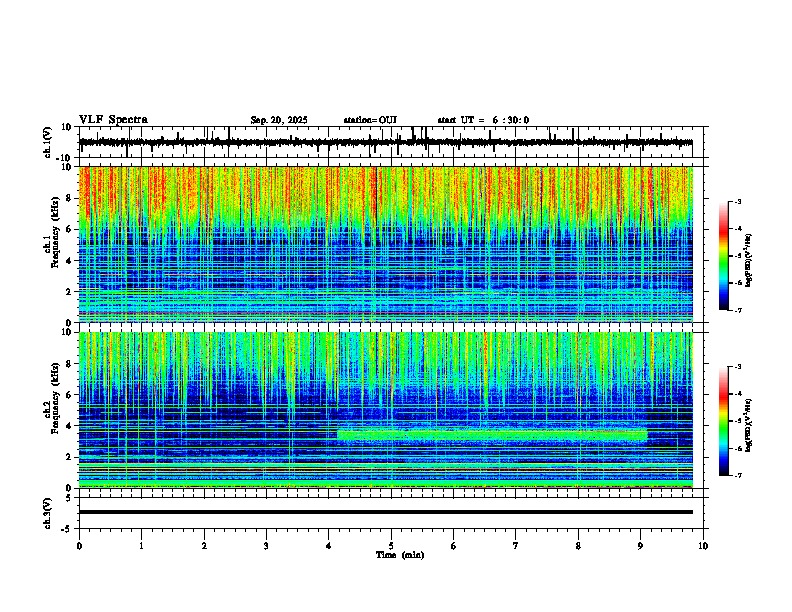Click the ch.1 voltage waveform trace
This screenshot has width=792, height=612.
pyautogui.click(x=386, y=143)
